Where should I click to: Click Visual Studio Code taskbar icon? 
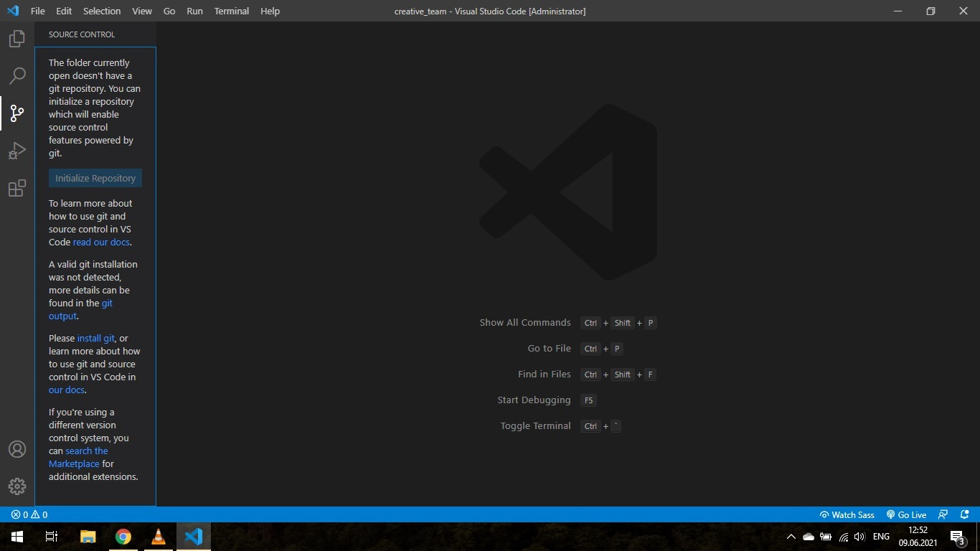[x=194, y=537]
